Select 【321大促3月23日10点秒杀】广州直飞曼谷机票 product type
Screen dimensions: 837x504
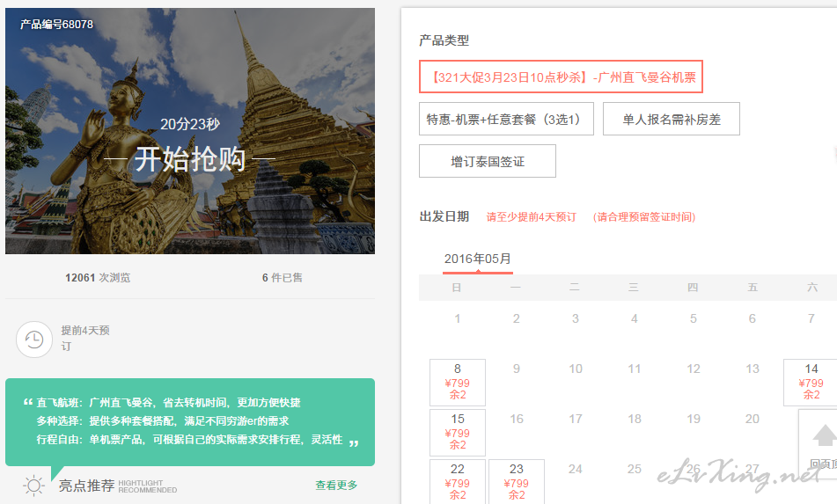[561, 77]
